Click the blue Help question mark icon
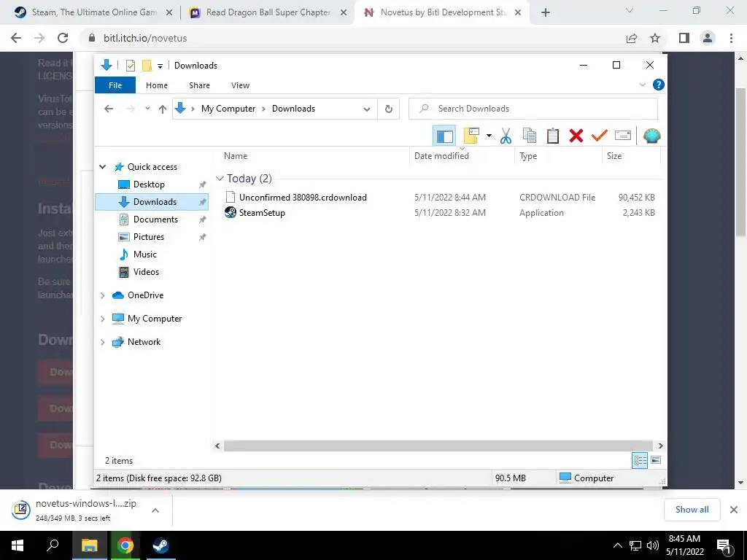The height and width of the screenshot is (560, 747). coord(659,85)
